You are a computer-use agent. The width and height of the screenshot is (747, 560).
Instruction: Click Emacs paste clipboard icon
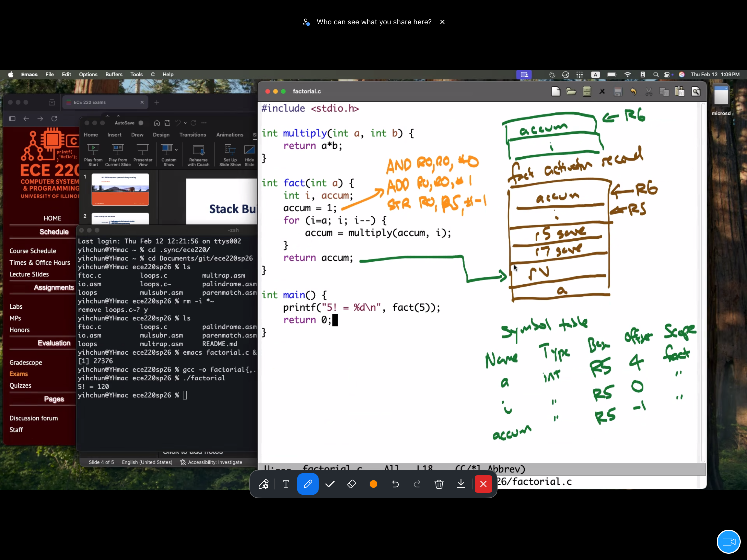click(x=679, y=92)
